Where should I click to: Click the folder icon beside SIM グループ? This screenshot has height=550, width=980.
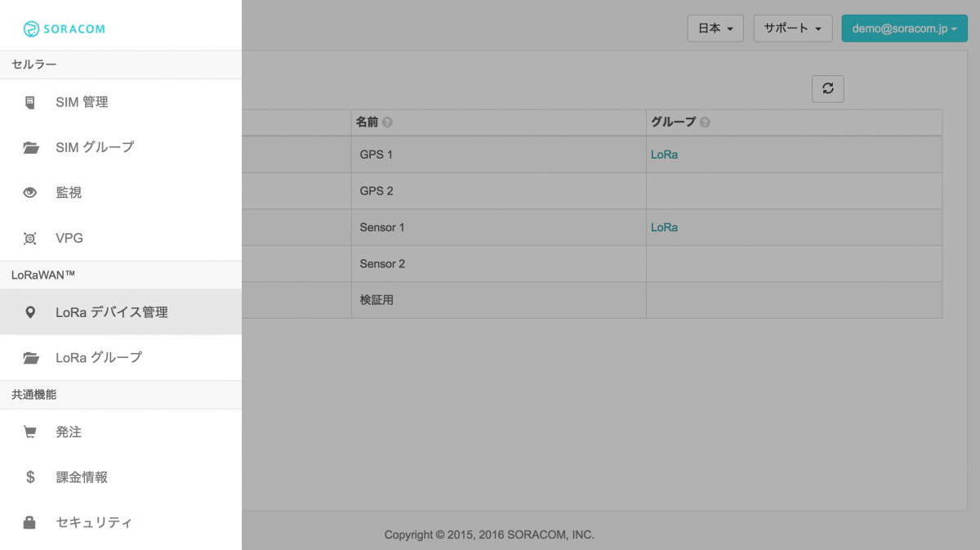click(x=30, y=148)
